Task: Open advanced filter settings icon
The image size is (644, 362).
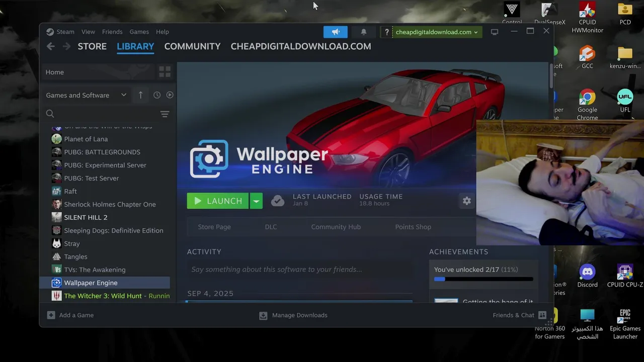Action: (165, 114)
